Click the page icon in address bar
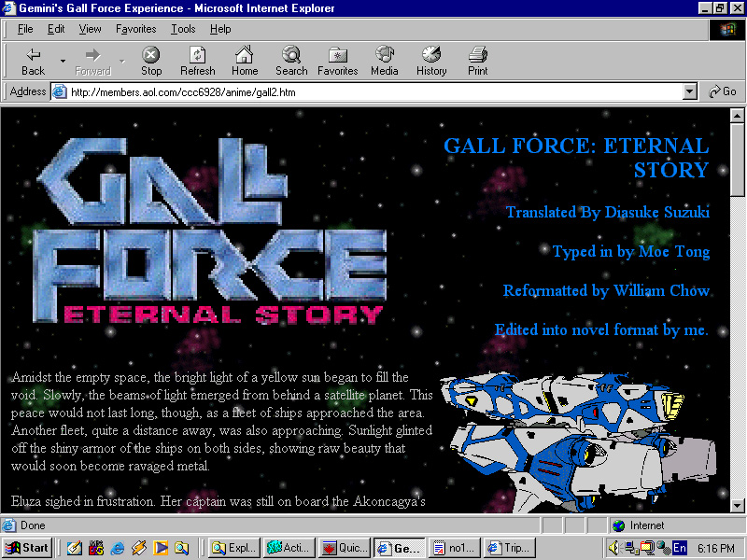The height and width of the screenshot is (560, 747). click(x=59, y=91)
